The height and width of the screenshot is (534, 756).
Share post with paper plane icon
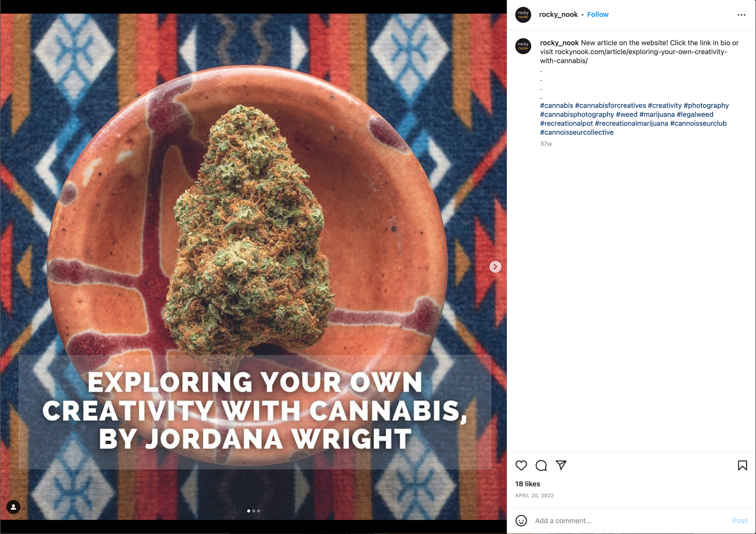click(x=561, y=465)
